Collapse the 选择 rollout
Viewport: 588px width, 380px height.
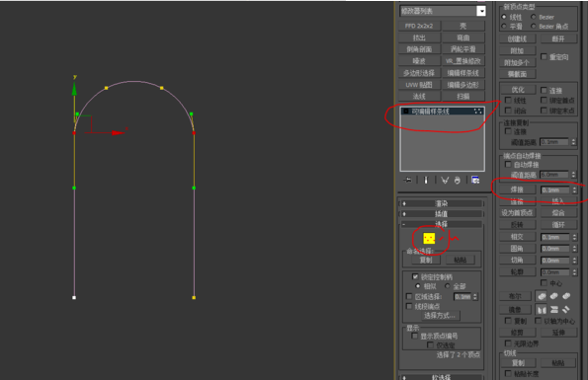point(442,224)
